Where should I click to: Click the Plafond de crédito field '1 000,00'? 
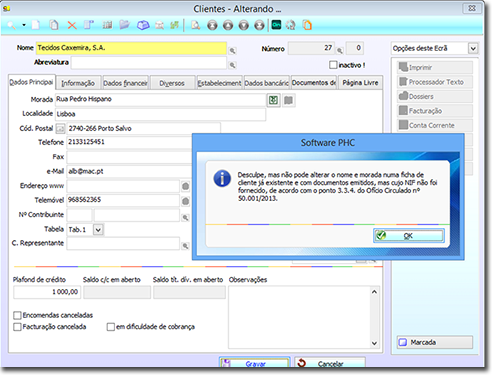(47, 292)
